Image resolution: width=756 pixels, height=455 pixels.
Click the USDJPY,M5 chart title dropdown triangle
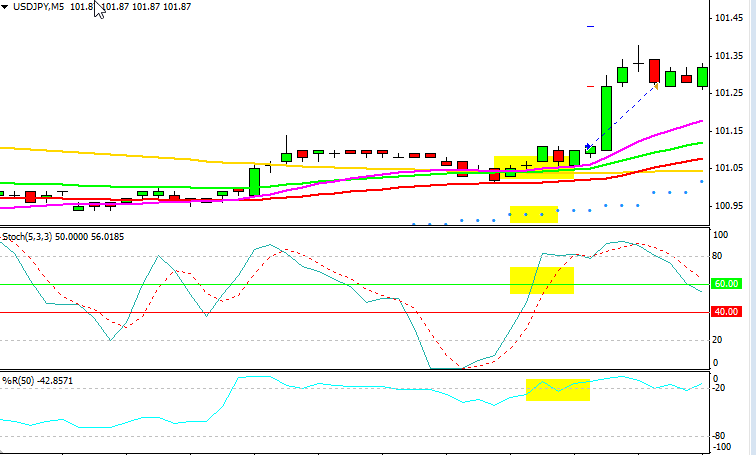[x=4, y=7]
